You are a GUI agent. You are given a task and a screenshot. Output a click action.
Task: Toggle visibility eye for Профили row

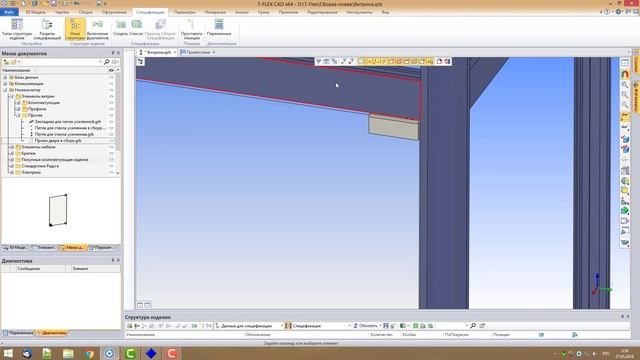point(111,109)
